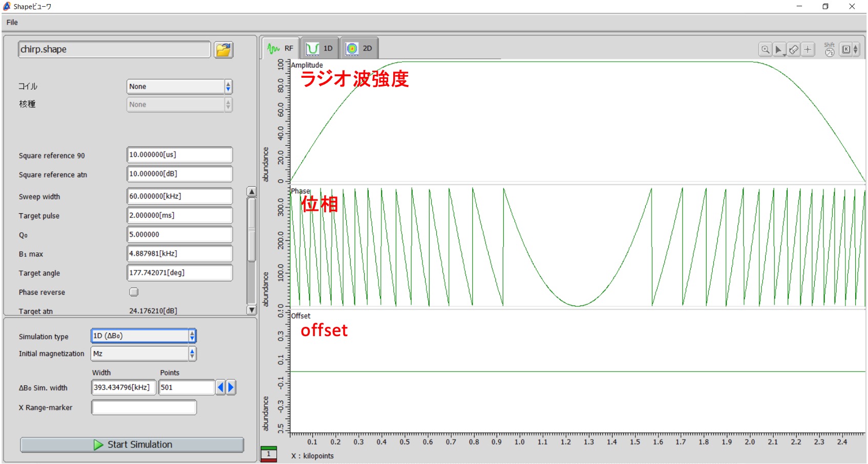Select the zoom magnifier tool
Image resolution: width=868 pixels, height=464 pixels.
coord(765,50)
